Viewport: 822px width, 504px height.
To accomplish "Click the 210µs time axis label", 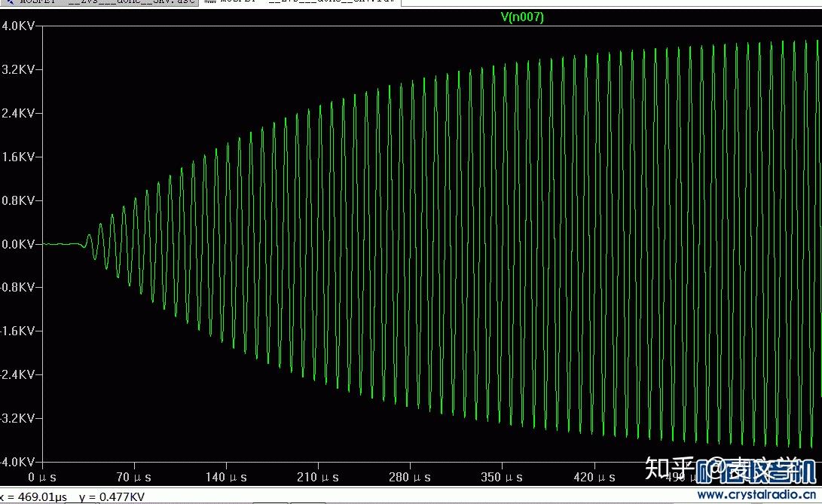I will coord(318,477).
